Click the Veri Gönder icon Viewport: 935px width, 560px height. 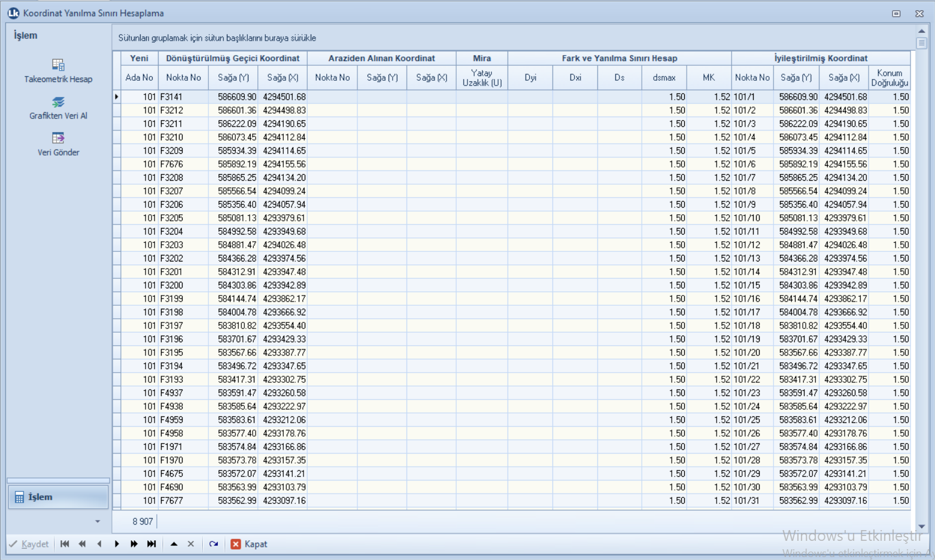coord(58,138)
